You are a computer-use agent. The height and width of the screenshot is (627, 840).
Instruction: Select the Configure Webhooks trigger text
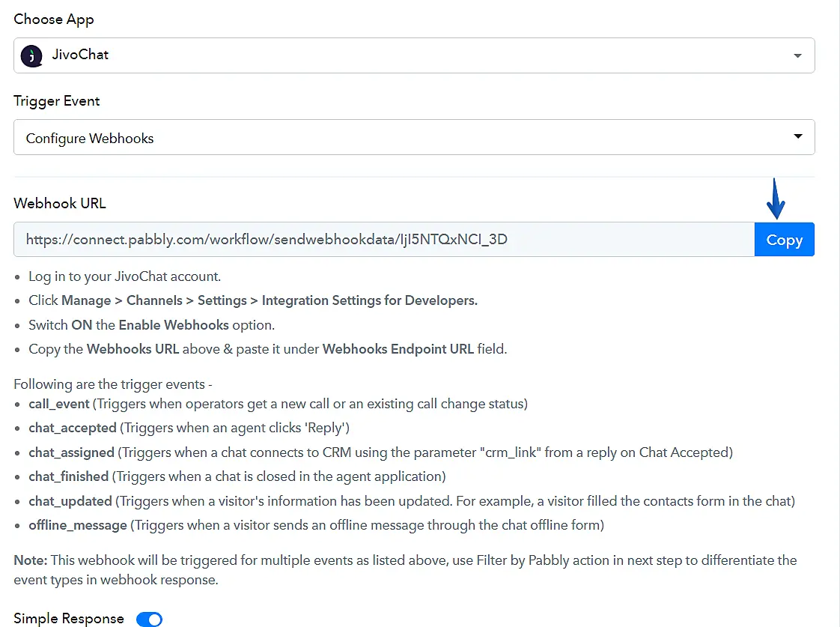tap(90, 139)
